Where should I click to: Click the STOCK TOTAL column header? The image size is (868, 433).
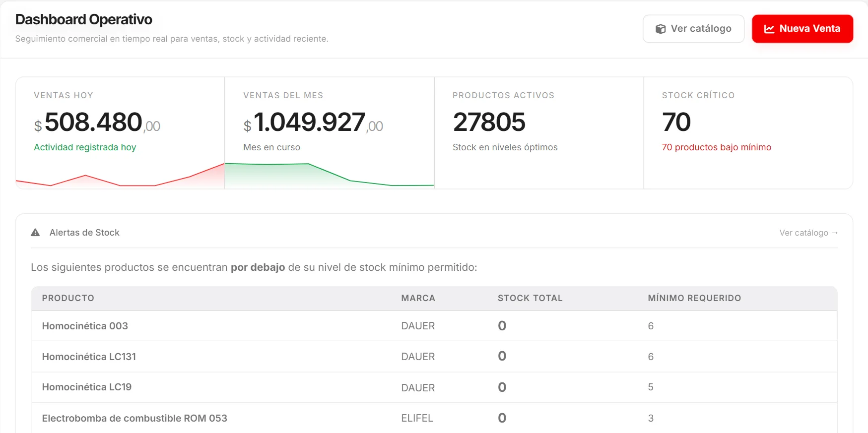tap(530, 298)
